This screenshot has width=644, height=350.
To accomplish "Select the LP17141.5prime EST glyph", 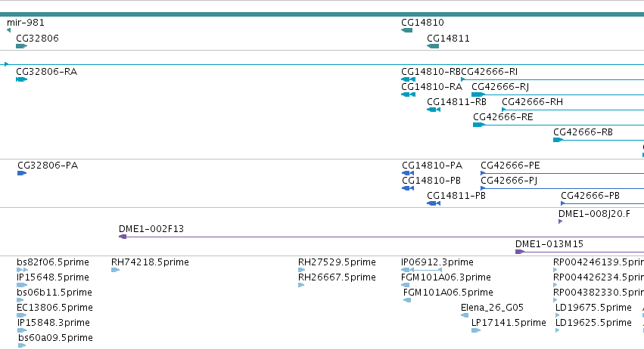I will click(x=476, y=330).
